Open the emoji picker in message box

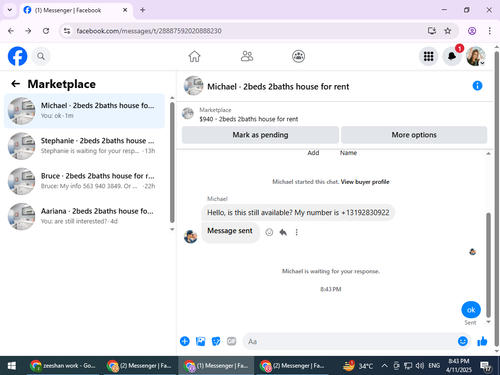coord(463,341)
